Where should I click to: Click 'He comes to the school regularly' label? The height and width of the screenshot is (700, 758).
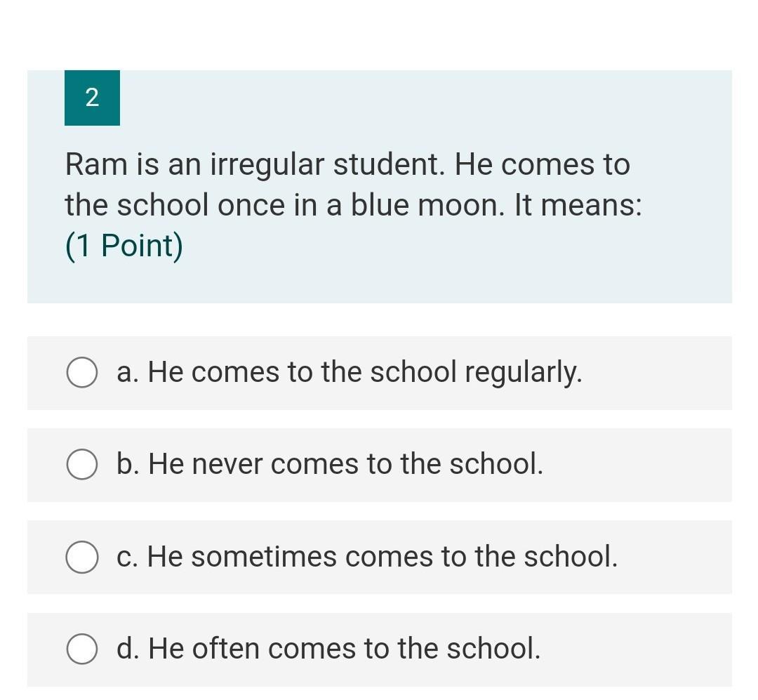point(365,372)
